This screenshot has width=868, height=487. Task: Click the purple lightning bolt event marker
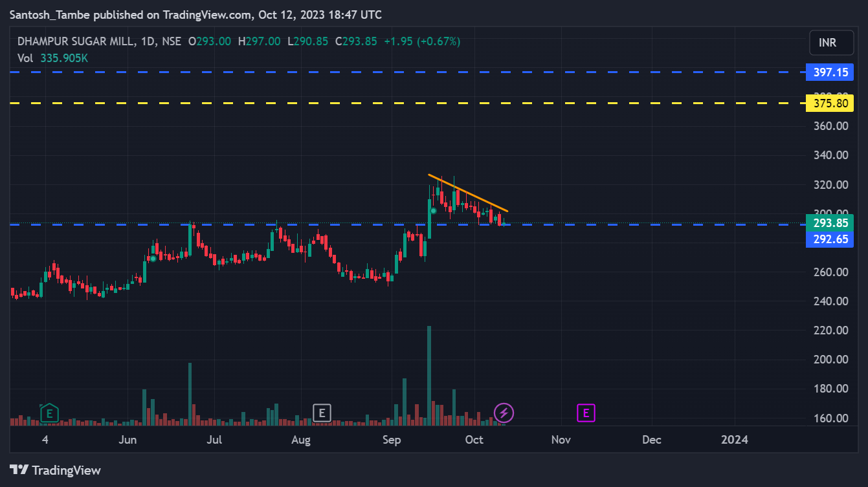coord(504,413)
